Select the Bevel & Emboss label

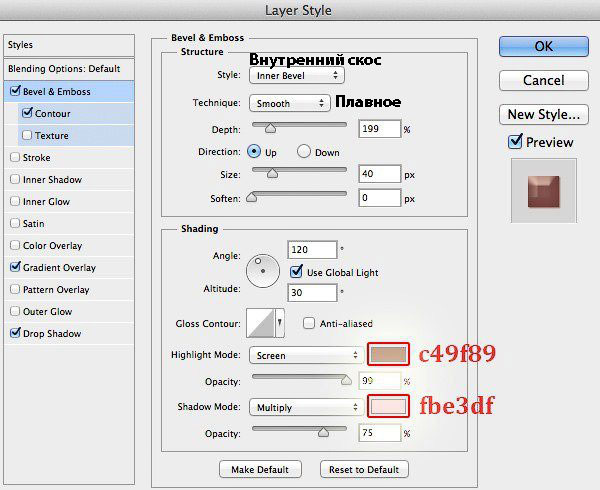[57, 92]
